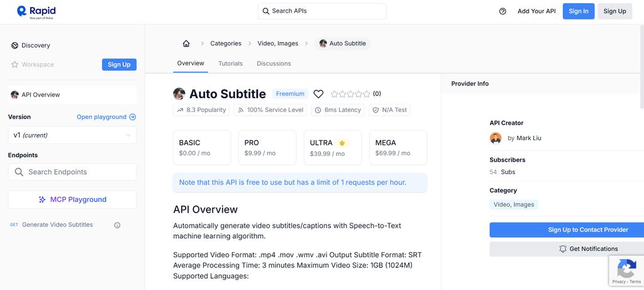The height and width of the screenshot is (290, 644).
Task: Click the popularity trend icon
Action: pos(180,110)
